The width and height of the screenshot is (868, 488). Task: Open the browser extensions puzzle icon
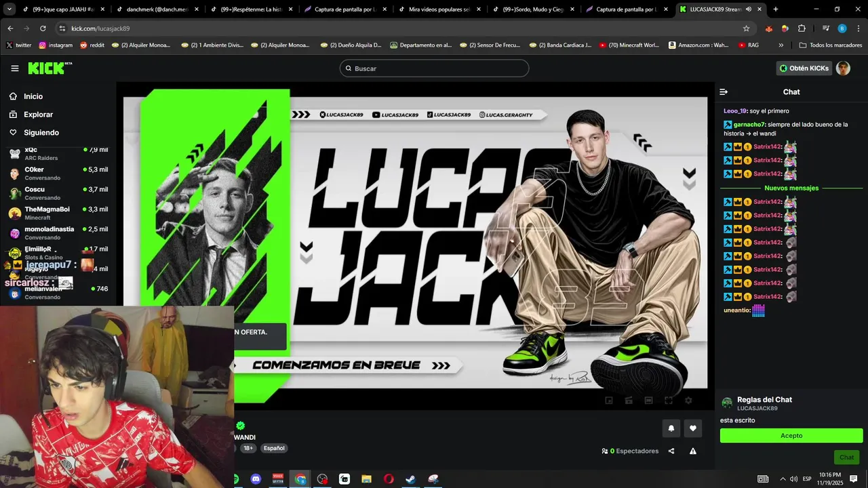[802, 28]
